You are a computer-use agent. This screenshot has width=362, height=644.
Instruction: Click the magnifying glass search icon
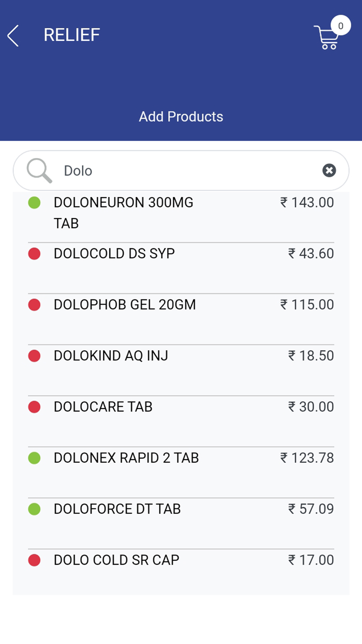point(39,170)
